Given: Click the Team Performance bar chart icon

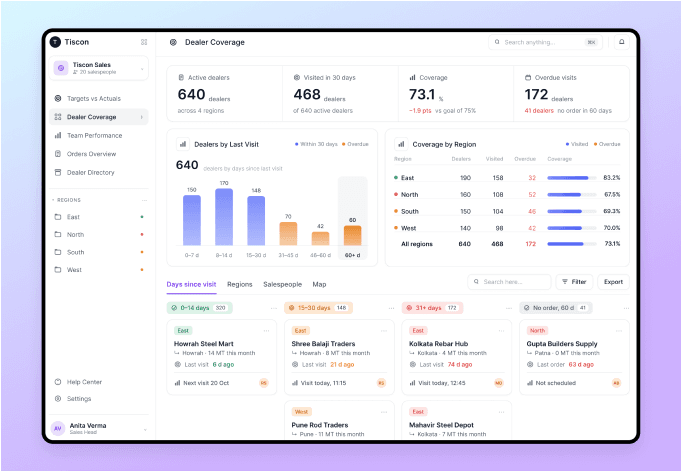Looking at the screenshot, I should 58,135.
